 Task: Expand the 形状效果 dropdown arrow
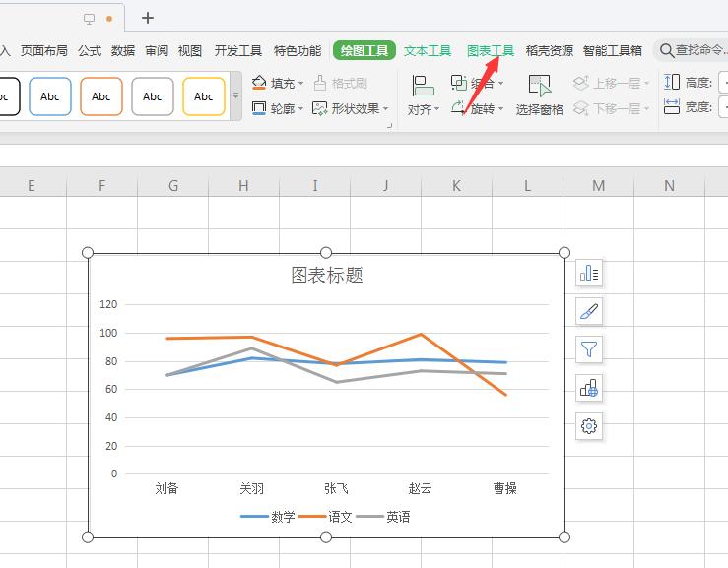coord(385,109)
